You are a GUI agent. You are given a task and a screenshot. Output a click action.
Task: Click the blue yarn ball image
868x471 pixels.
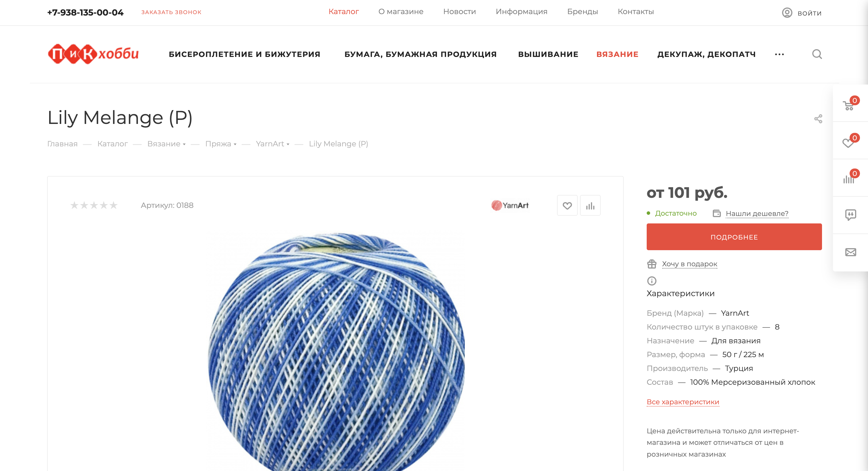[336, 351]
